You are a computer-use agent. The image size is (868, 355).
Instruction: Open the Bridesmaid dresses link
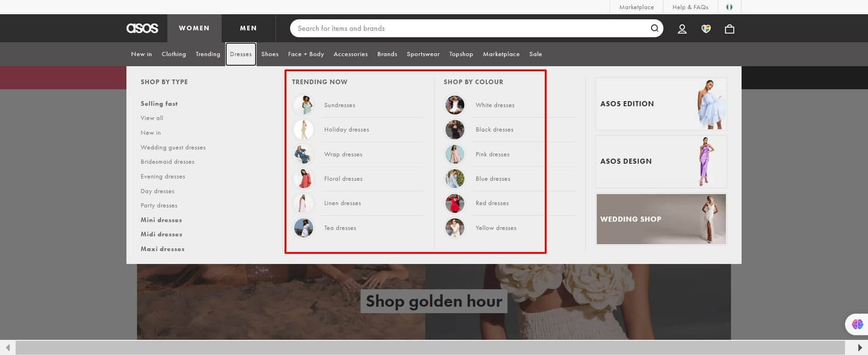[167, 161]
